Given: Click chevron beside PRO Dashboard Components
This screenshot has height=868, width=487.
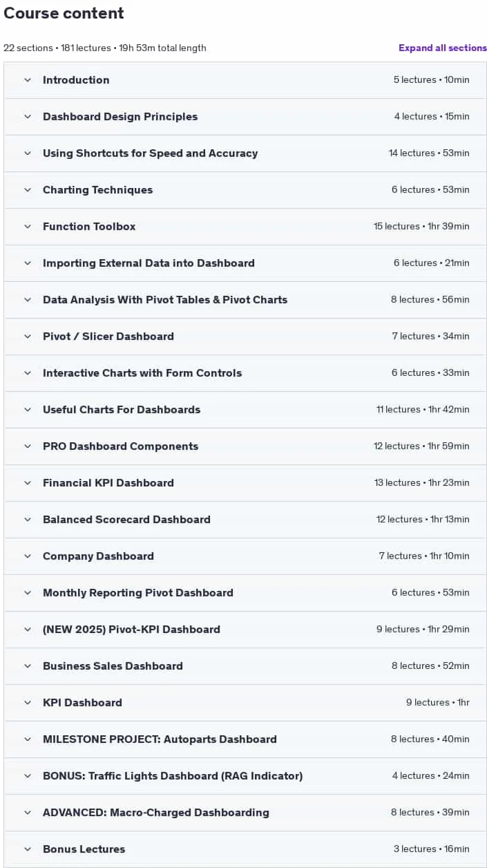Looking at the screenshot, I should (x=28, y=446).
